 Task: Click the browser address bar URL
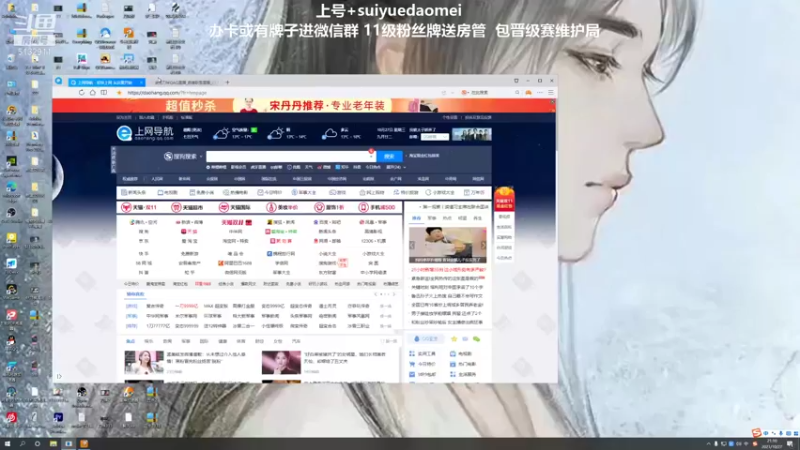click(167, 93)
